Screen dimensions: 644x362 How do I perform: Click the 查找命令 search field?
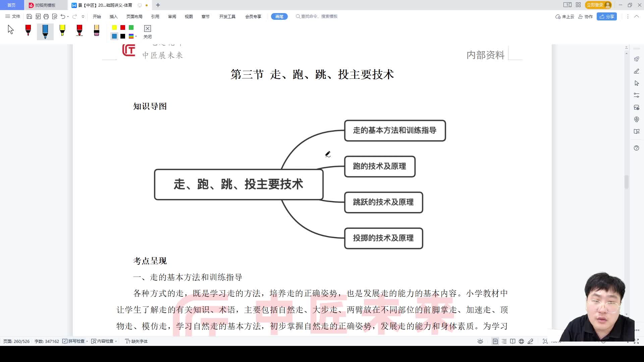click(316, 16)
